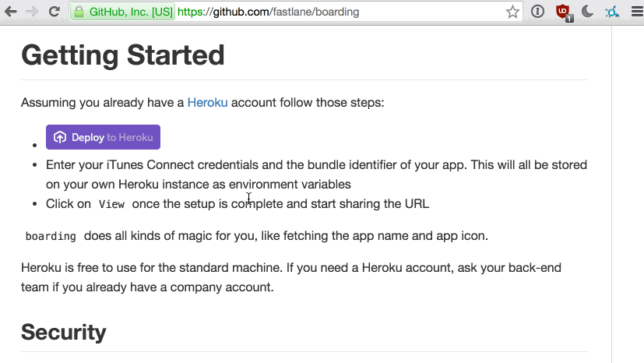Viewport: 644px width, 363px height.
Task: Click the forward navigation arrow
Action: (32, 12)
